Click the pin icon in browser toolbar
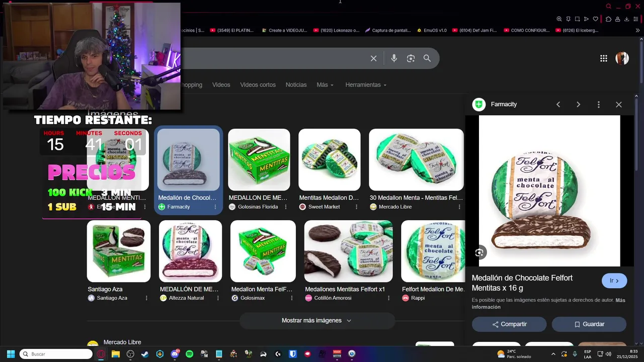644x362 pixels. [x=568, y=19]
